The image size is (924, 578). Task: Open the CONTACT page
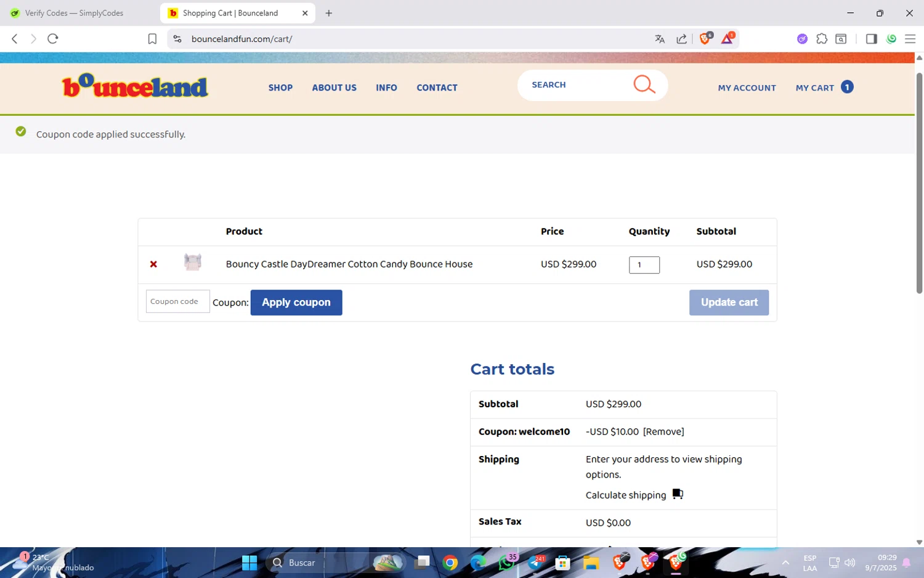point(437,88)
